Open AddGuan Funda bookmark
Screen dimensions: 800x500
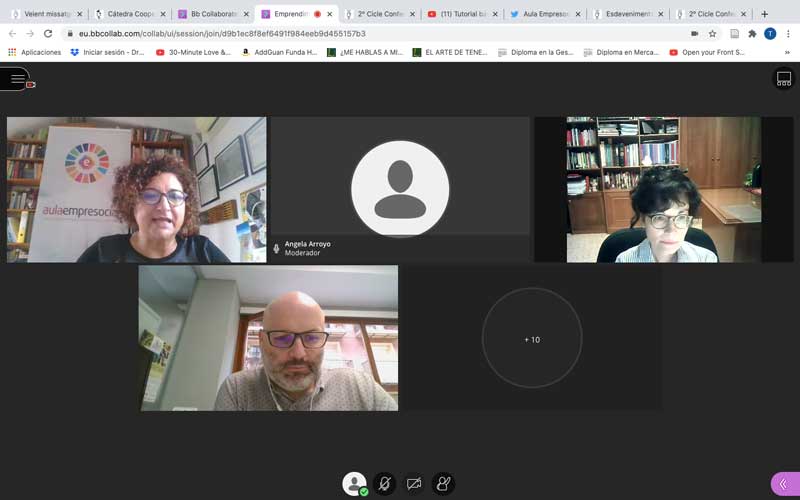coord(280,53)
